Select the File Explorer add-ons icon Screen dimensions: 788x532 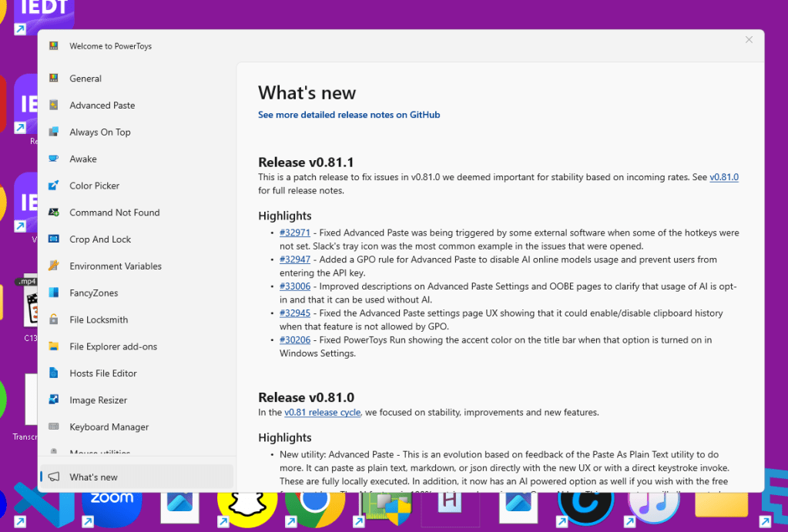54,346
